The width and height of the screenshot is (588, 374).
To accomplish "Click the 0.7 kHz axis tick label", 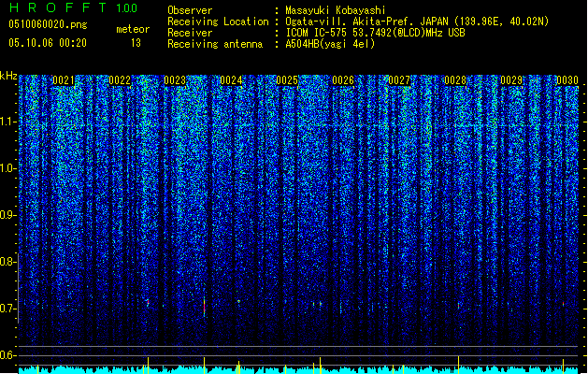I will coord(7,309).
